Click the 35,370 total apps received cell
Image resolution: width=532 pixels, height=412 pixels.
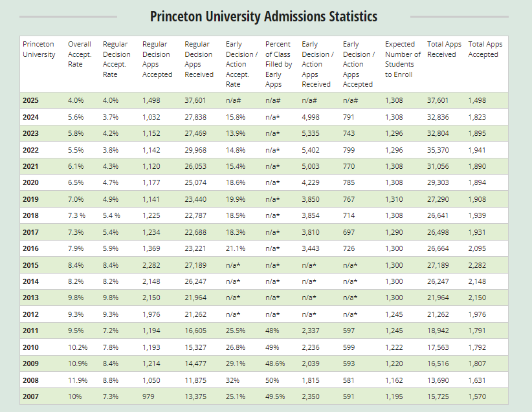(x=439, y=149)
